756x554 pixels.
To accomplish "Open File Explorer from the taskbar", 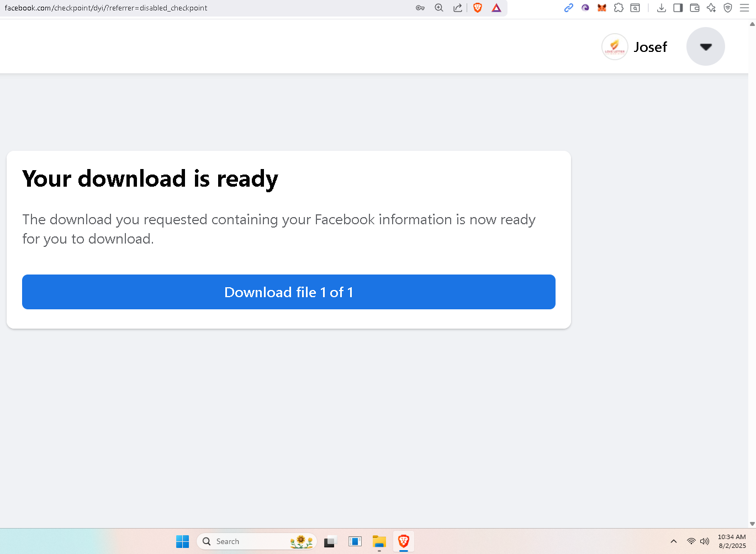I will [x=379, y=541].
